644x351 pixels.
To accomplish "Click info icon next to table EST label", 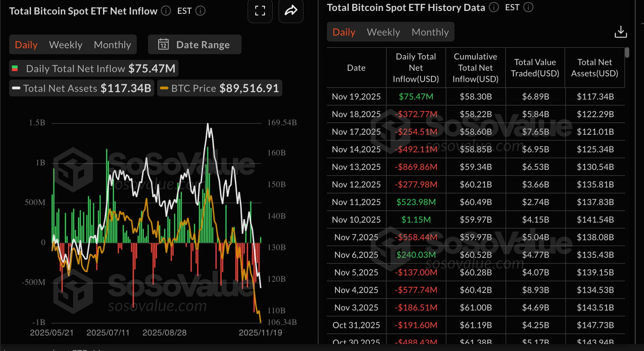I will pyautogui.click(x=528, y=8).
